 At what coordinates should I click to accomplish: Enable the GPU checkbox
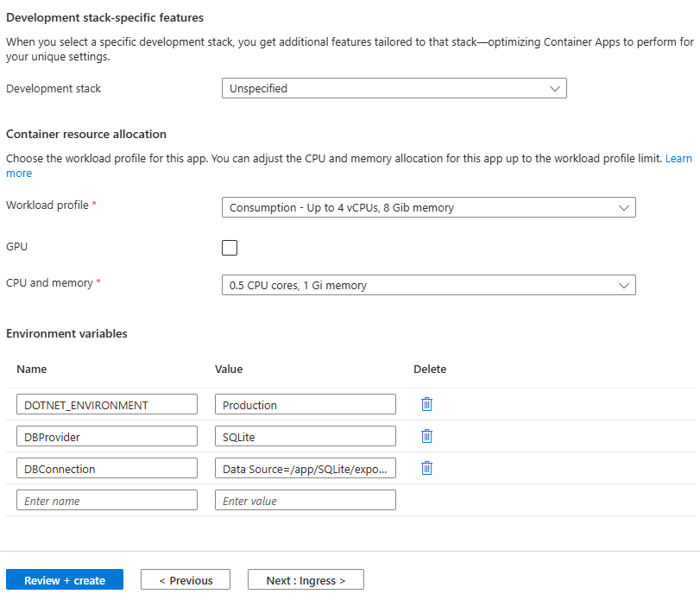[230, 248]
